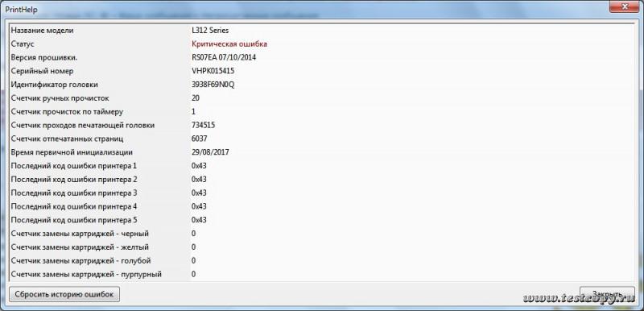Click the Статус row label
Viewport: 644px width, 311px height.
click(23, 44)
